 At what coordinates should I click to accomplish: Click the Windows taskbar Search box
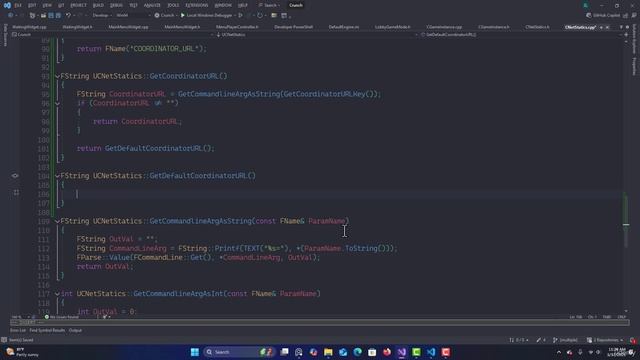pyautogui.click(x=238, y=352)
